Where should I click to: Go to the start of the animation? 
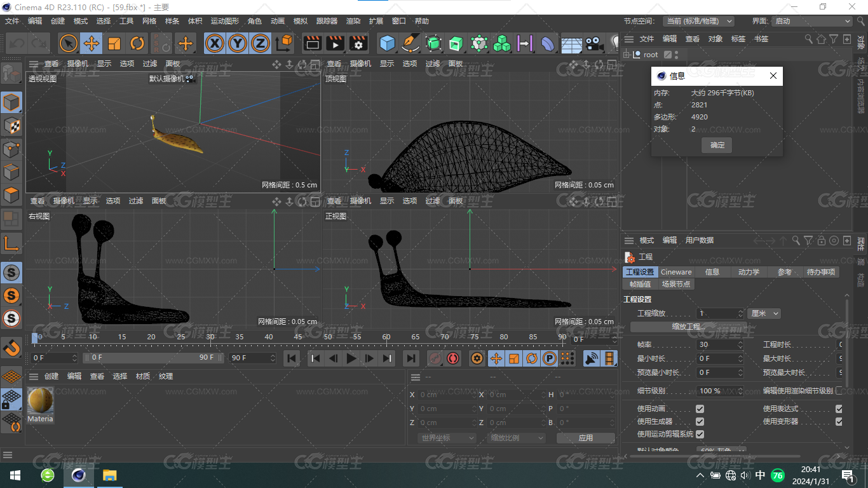click(292, 358)
